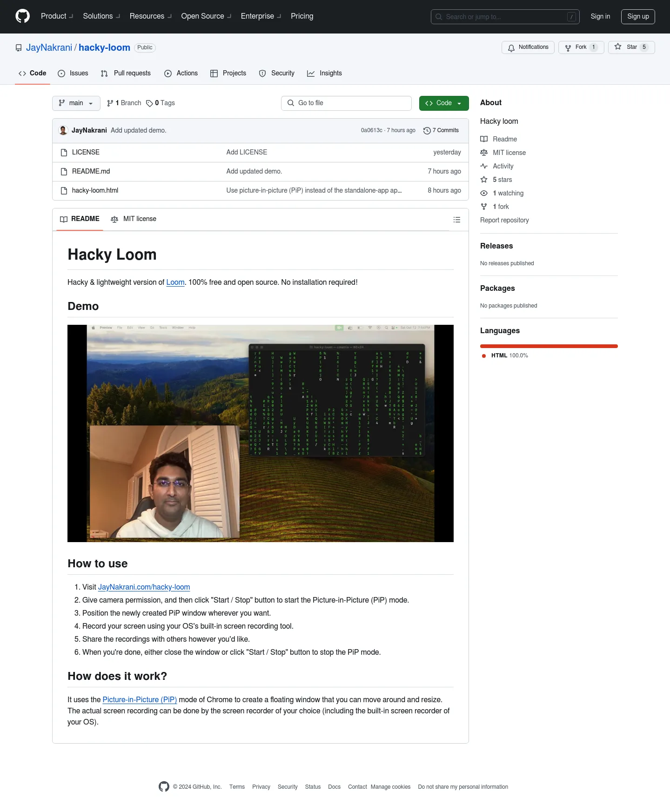Open MIT license link in About sidebar

pos(503,153)
